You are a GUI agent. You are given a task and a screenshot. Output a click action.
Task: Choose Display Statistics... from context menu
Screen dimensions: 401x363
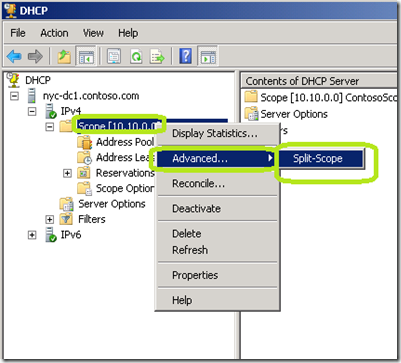click(217, 133)
